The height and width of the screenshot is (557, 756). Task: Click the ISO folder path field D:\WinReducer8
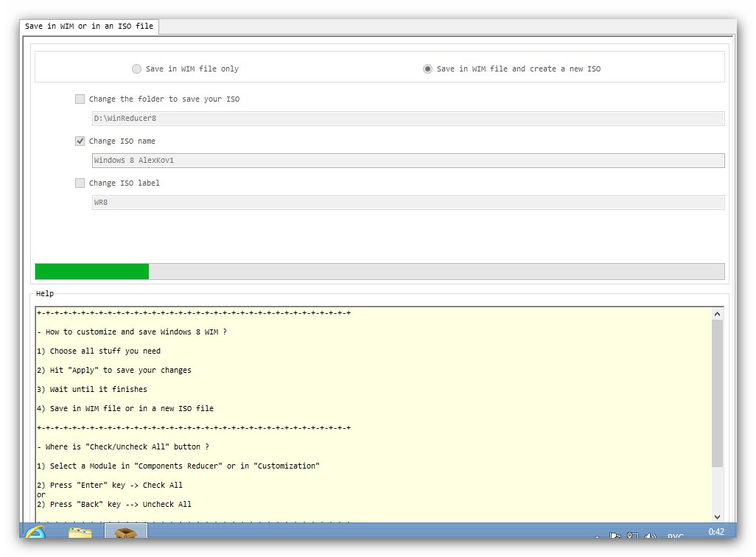[408, 119]
